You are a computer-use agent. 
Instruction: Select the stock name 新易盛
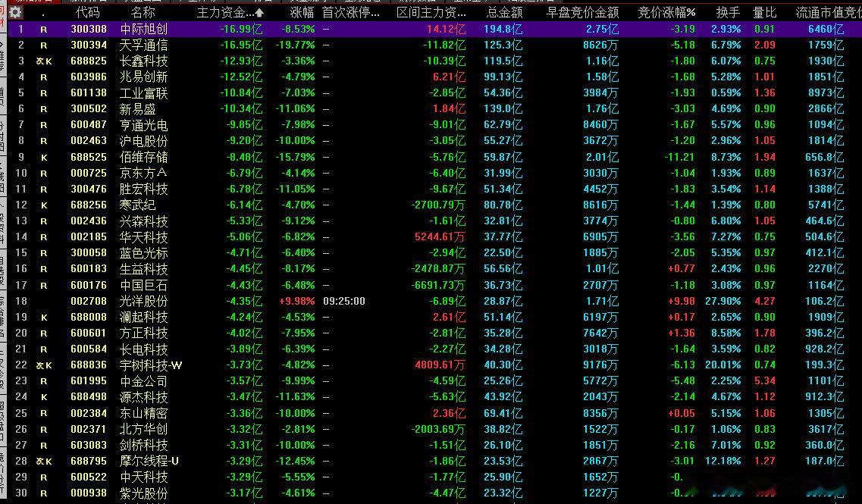[137, 109]
